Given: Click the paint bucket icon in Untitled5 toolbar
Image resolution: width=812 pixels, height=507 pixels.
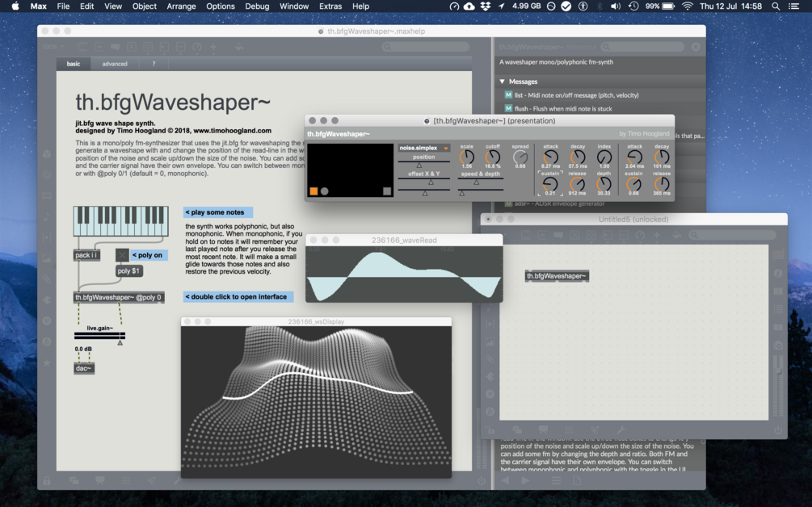Looking at the screenshot, I should 677,235.
